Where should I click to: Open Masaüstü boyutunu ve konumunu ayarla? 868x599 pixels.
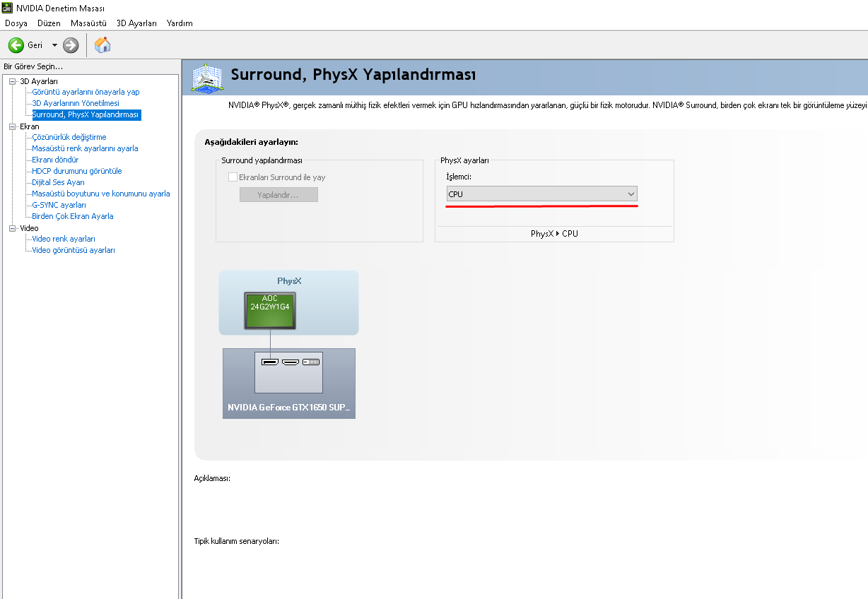(101, 194)
